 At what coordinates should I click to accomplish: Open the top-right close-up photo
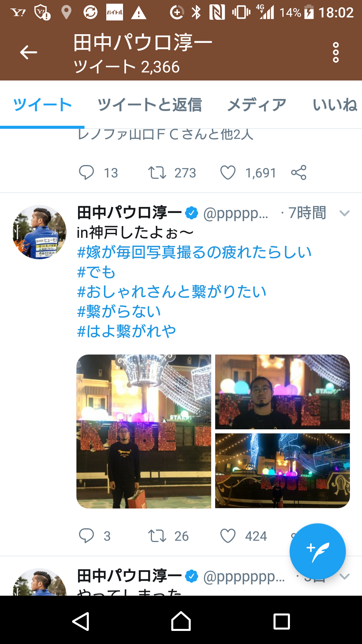[x=283, y=392]
